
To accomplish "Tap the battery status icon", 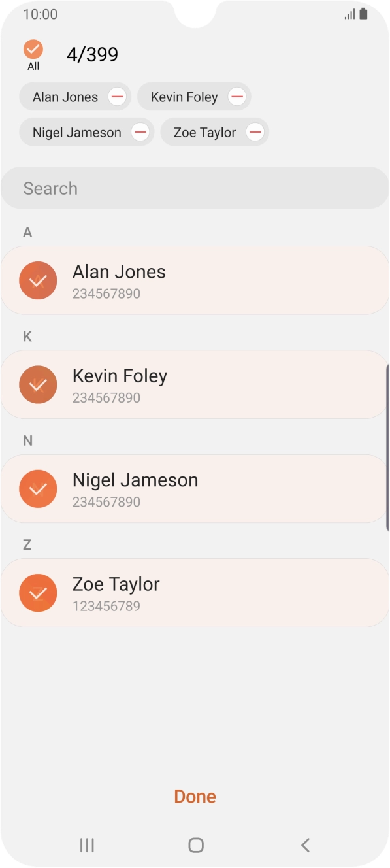I will 363,14.
